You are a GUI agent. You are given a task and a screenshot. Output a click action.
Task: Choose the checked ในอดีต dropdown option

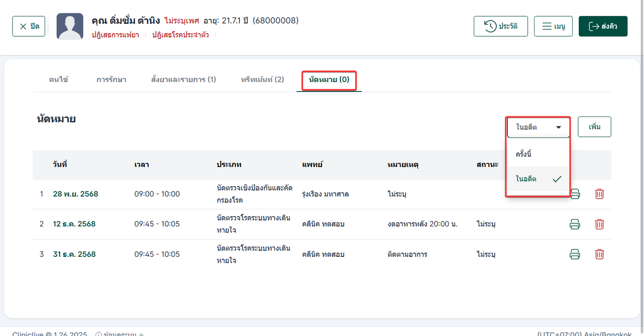[538, 179]
